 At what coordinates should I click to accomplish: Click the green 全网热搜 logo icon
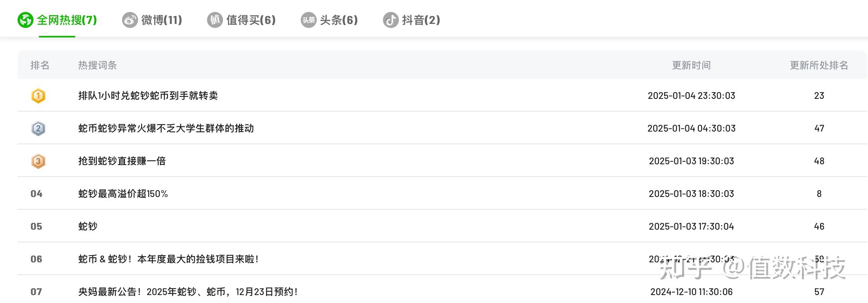pos(25,20)
